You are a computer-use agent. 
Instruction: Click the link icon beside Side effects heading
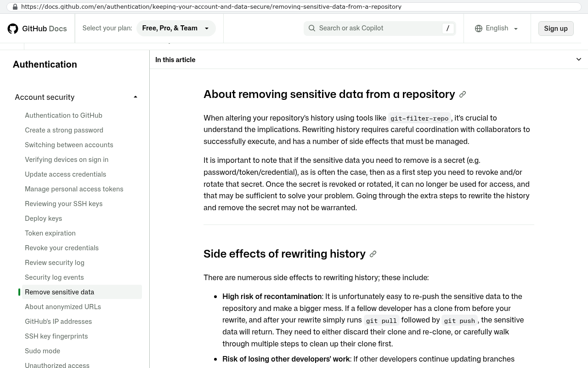pyautogui.click(x=373, y=254)
